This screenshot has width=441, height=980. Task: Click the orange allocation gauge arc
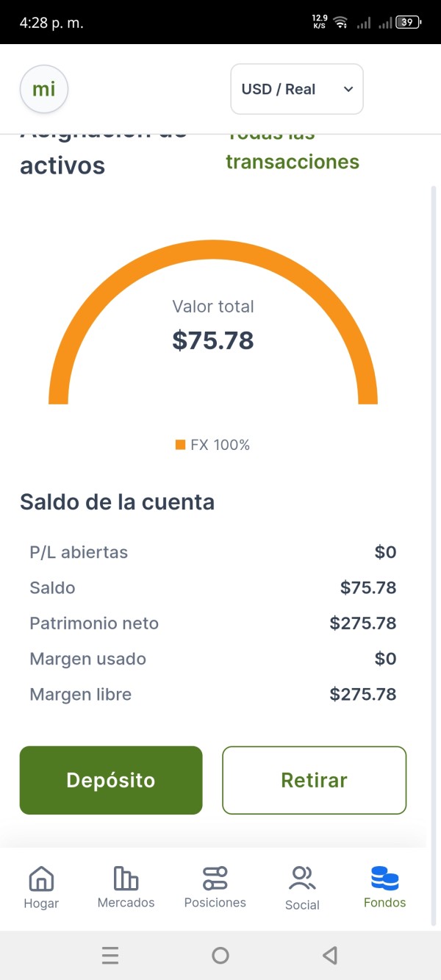click(213, 251)
